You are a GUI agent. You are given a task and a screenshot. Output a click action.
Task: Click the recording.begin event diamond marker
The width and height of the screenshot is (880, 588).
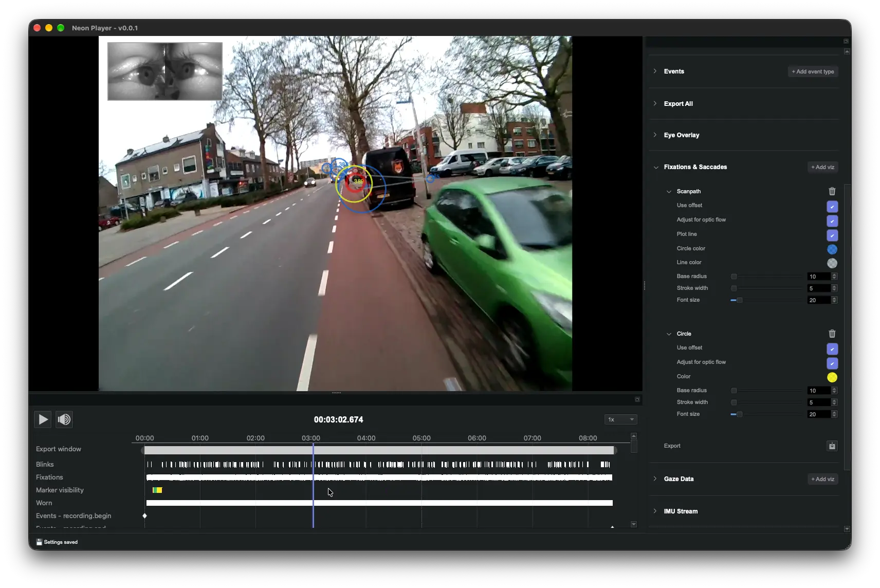click(x=145, y=516)
